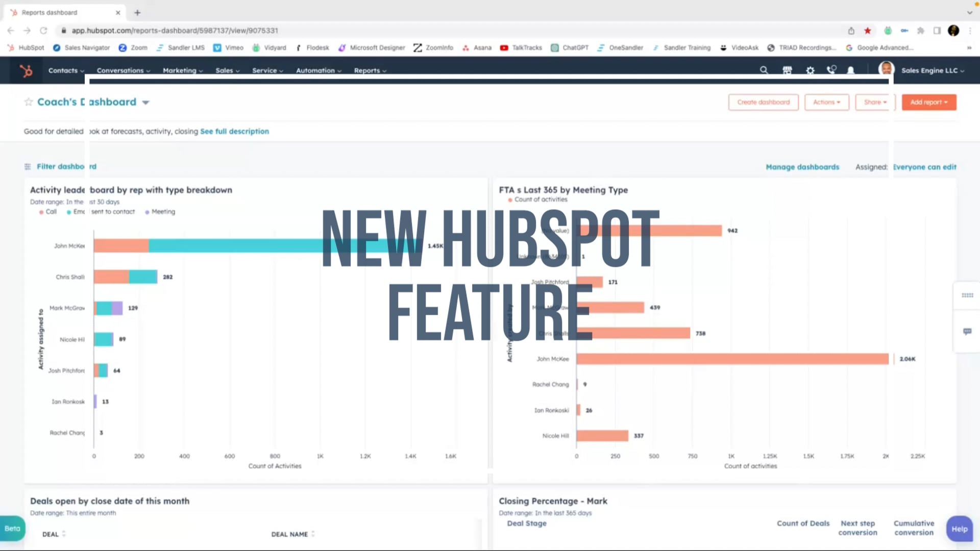Sort by the DEAL NAME column
Image resolution: width=980 pixels, height=551 pixels.
[293, 534]
